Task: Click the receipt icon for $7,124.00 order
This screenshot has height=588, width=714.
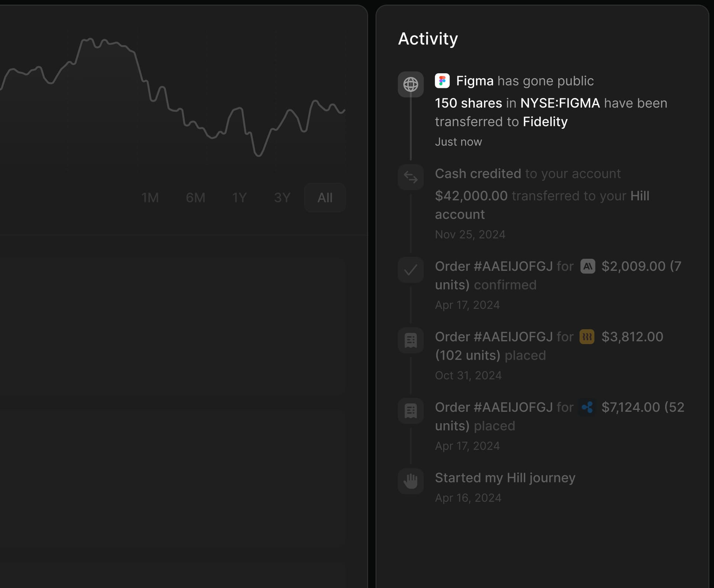Action: coord(411,411)
